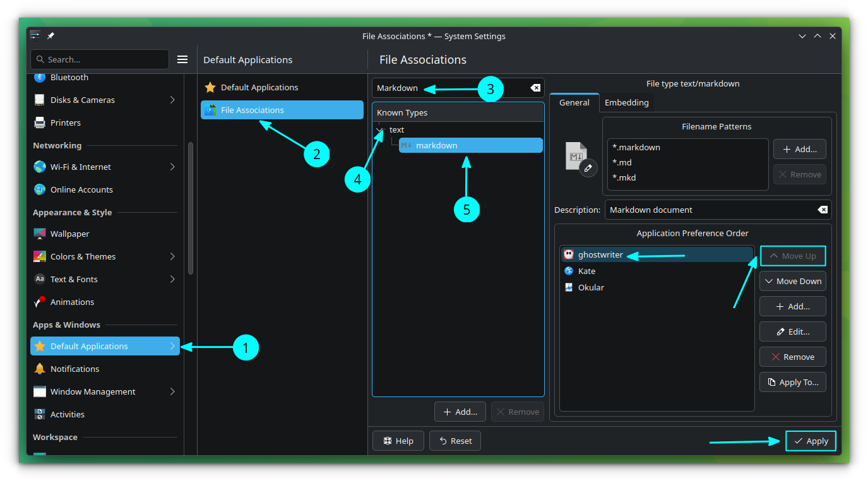Select the *.markdown filename pattern
This screenshot has height=483, width=868.
(687, 147)
